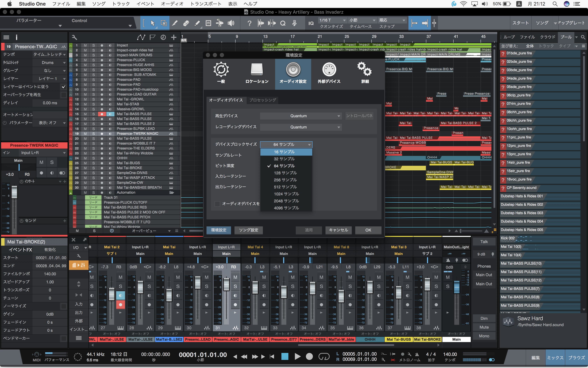Open タイムストレッチ Drums dropdown in inspector

[50, 63]
